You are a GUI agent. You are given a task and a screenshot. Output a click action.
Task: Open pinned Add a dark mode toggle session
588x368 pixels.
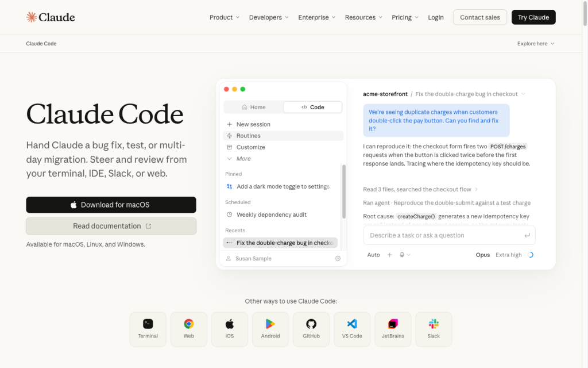pos(281,186)
